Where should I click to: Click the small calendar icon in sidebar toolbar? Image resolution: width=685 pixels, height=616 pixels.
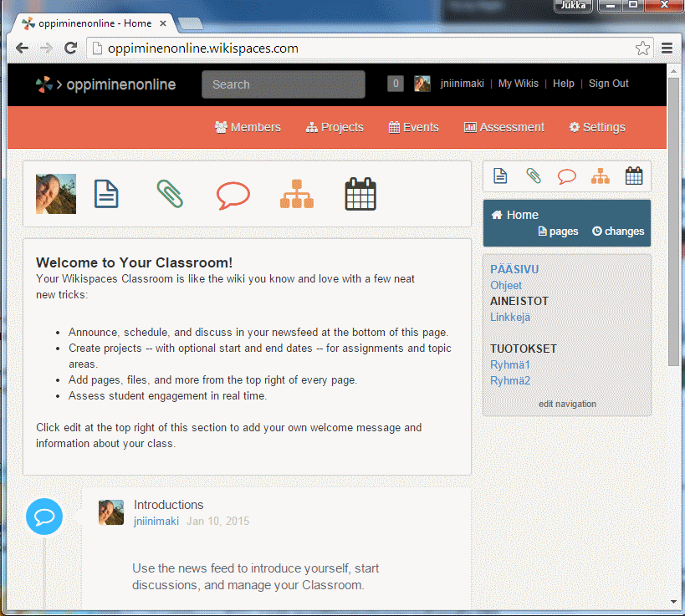coord(634,176)
